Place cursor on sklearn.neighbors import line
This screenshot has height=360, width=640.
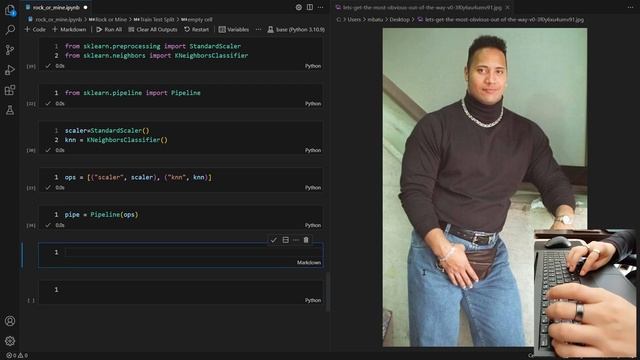156,56
